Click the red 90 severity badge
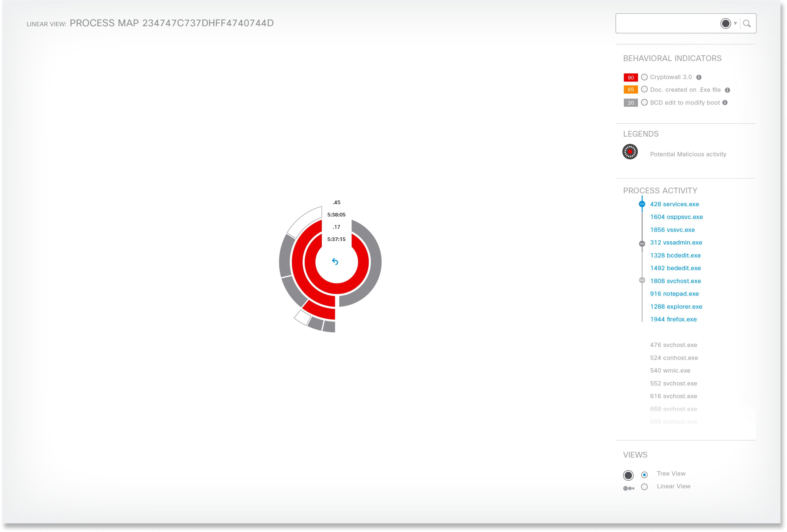This screenshot has height=532, width=787. [x=631, y=77]
